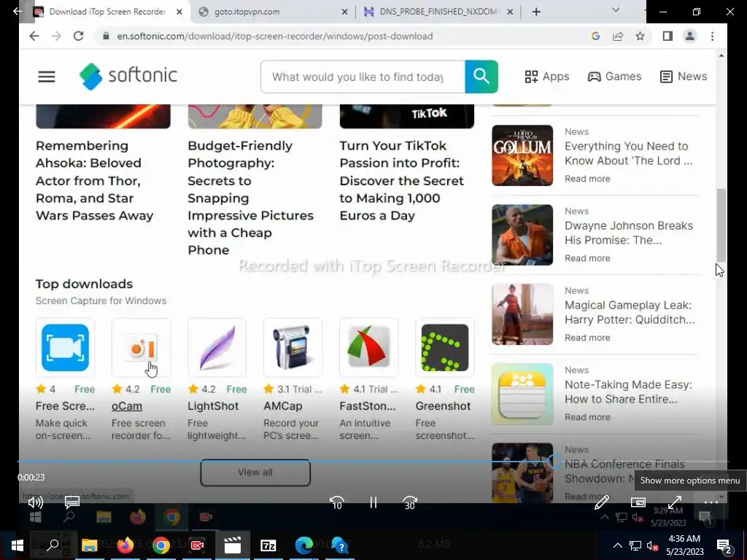This screenshot has height=560, width=747.
Task: Open the Gollum news thumbnail
Action: pos(522,155)
